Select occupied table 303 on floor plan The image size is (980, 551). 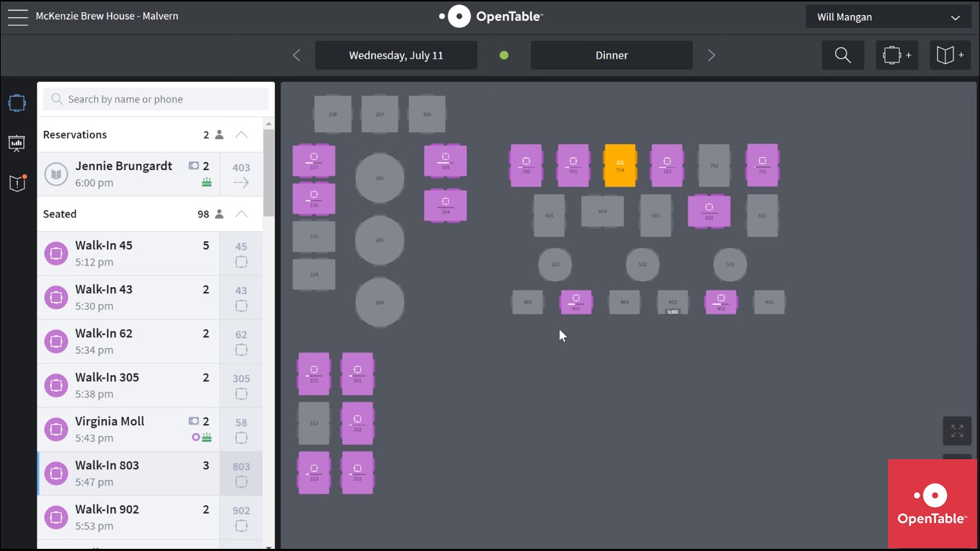pyautogui.click(x=357, y=472)
